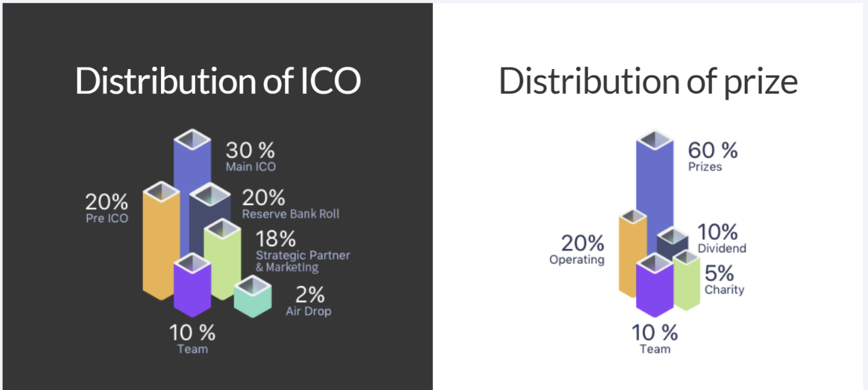
Task: Click the 60 % Prizes label
Action: pos(713,157)
